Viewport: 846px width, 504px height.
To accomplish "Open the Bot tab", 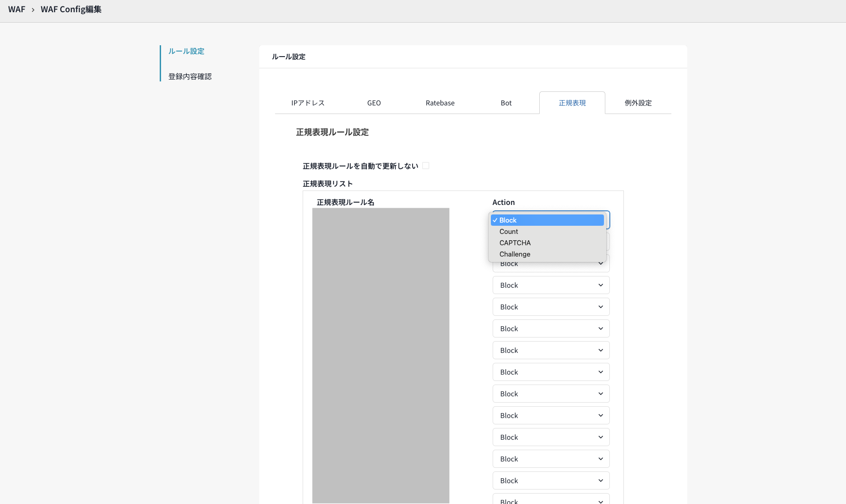I will (x=506, y=103).
